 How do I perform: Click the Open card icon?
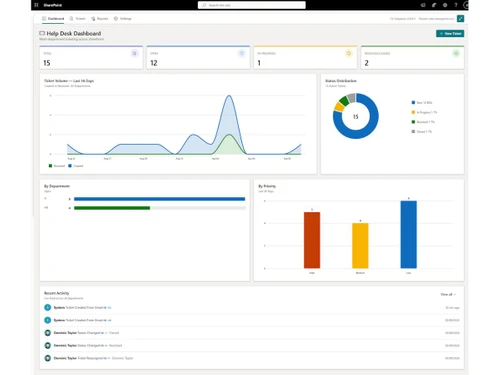242,53
